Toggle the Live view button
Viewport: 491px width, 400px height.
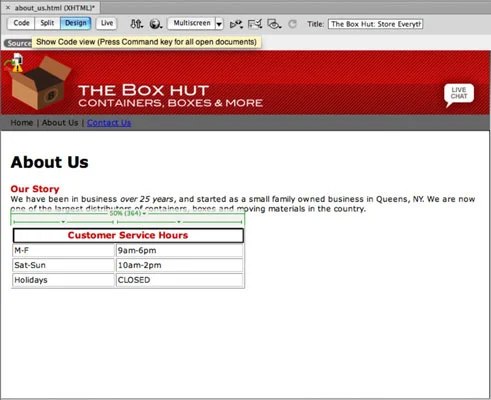(107, 23)
